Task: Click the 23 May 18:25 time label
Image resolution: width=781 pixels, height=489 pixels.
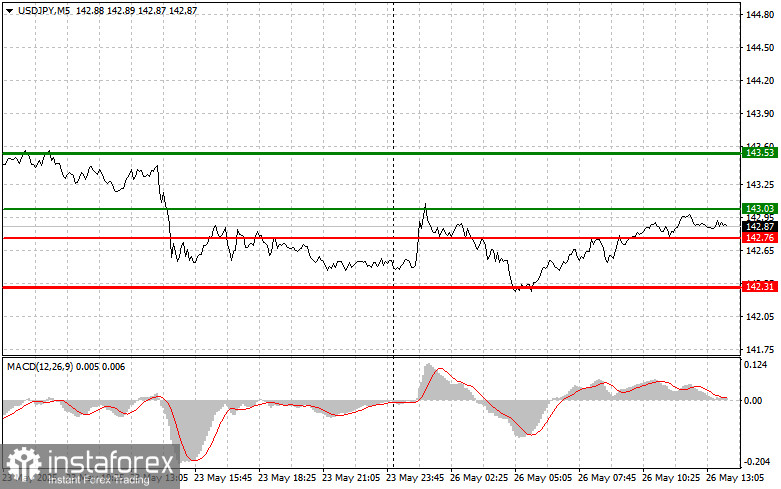Action: click(x=287, y=478)
